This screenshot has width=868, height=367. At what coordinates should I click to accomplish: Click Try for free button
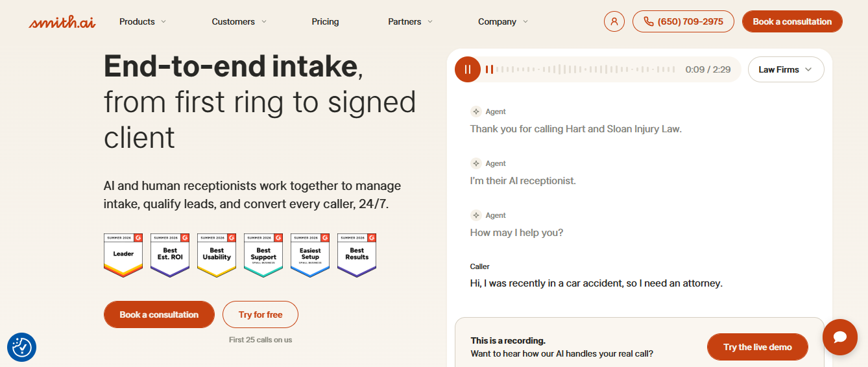point(260,314)
